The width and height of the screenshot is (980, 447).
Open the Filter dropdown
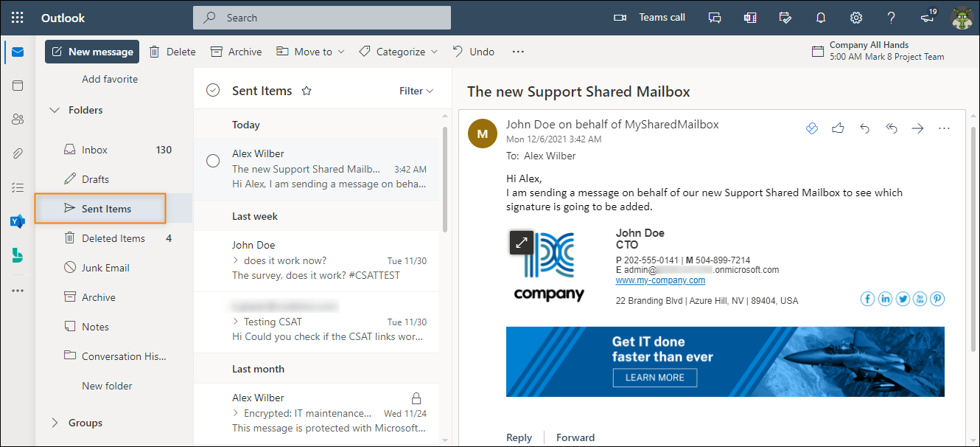pos(416,91)
